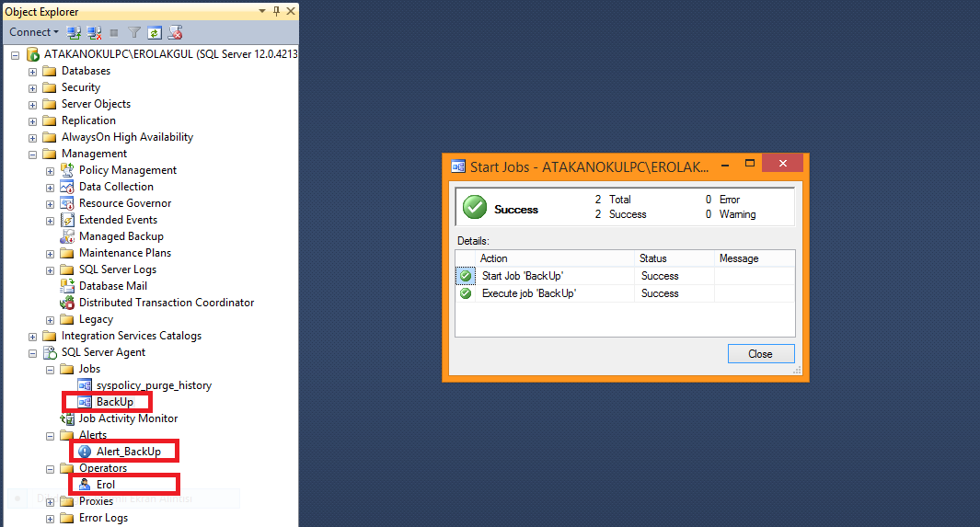Pin the Object Explorer panel

coord(276,11)
